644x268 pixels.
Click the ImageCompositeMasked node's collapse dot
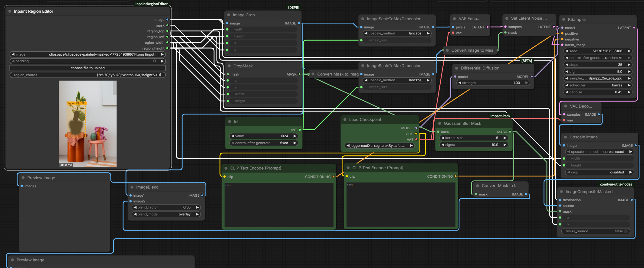(x=561, y=192)
